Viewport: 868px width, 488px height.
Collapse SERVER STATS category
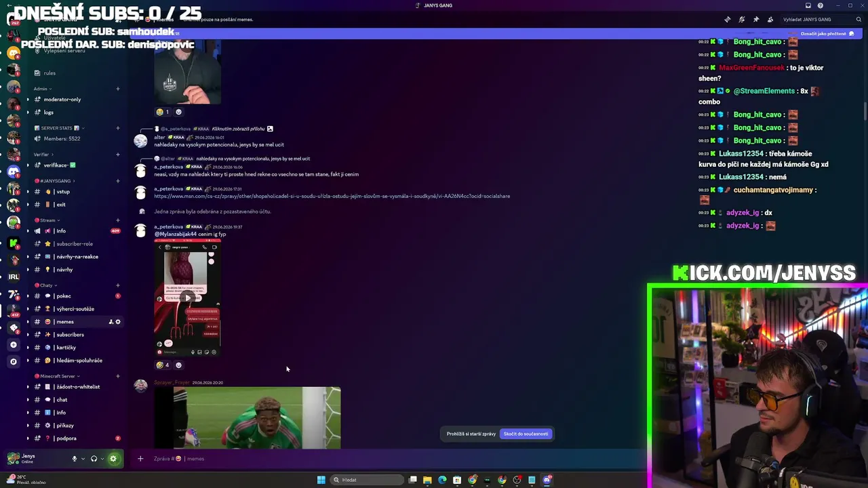tap(60, 128)
